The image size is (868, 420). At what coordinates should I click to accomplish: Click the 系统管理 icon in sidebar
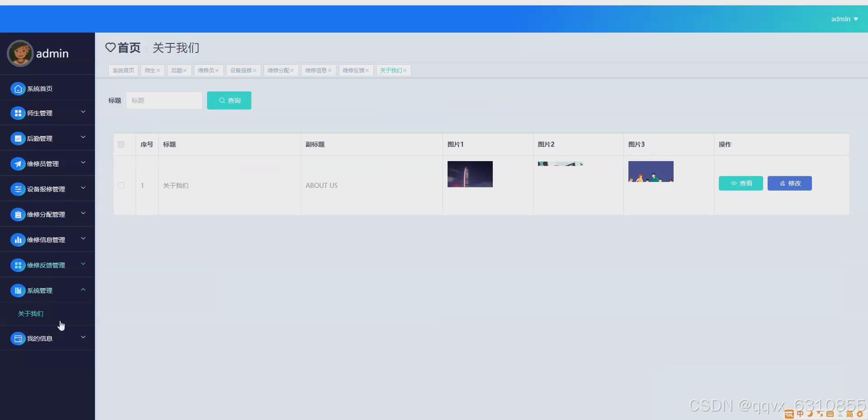click(x=18, y=291)
